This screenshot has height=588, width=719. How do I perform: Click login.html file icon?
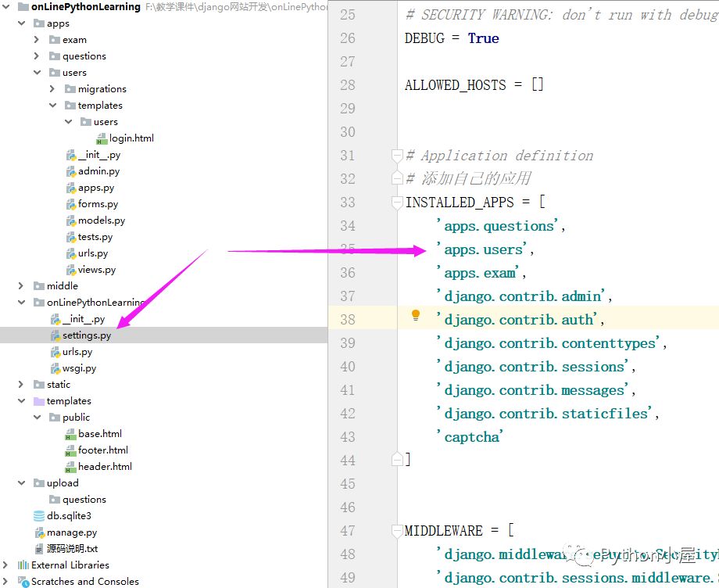coord(102,138)
